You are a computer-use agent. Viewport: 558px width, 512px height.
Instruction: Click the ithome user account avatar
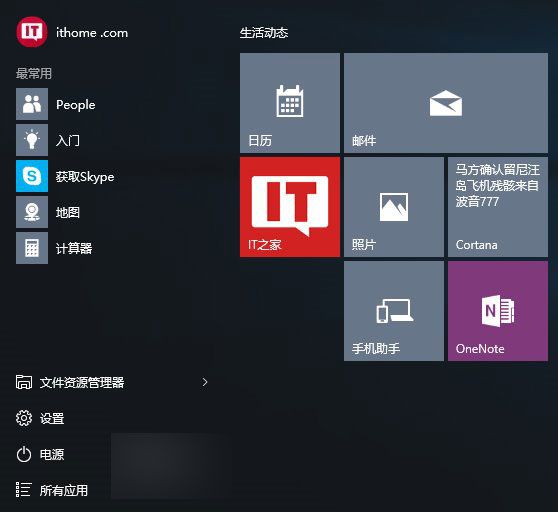click(32, 32)
